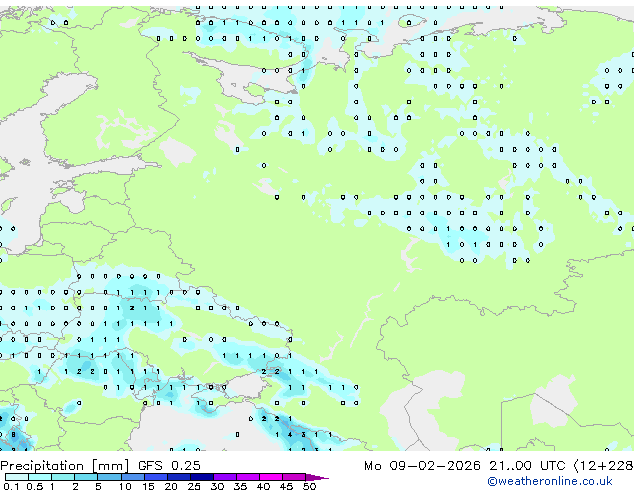Image resolution: width=634 pixels, height=490 pixels.
Task: Click the '10' legend scale value
Action: coord(125,486)
